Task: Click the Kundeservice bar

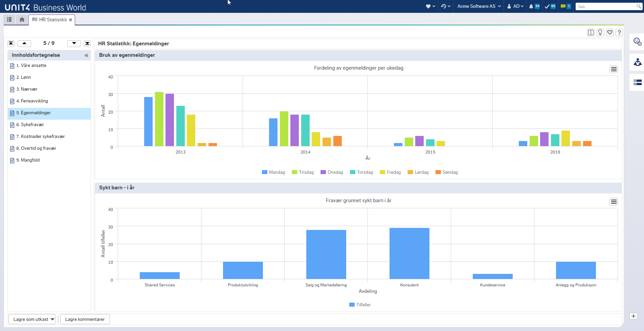Action: pos(493,277)
